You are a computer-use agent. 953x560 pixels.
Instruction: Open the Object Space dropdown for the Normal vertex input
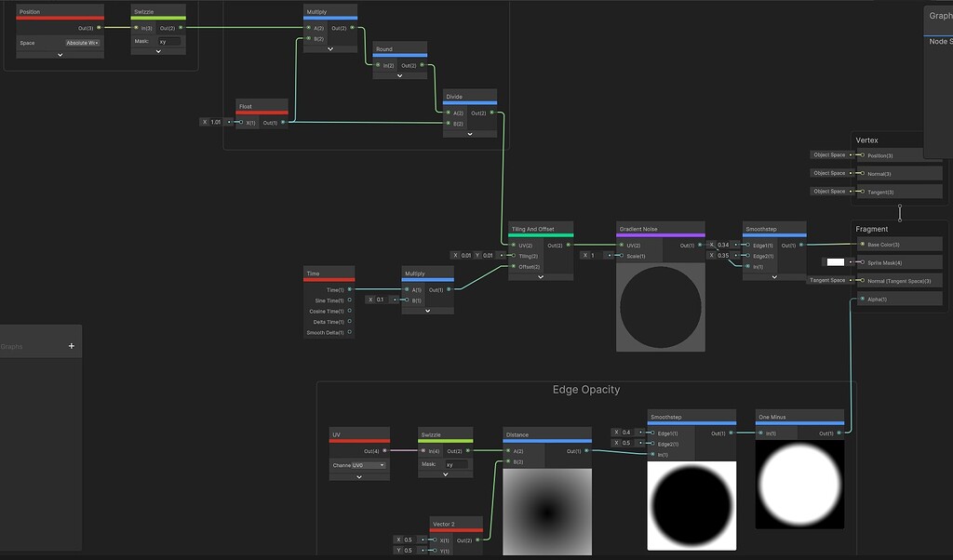[829, 173]
